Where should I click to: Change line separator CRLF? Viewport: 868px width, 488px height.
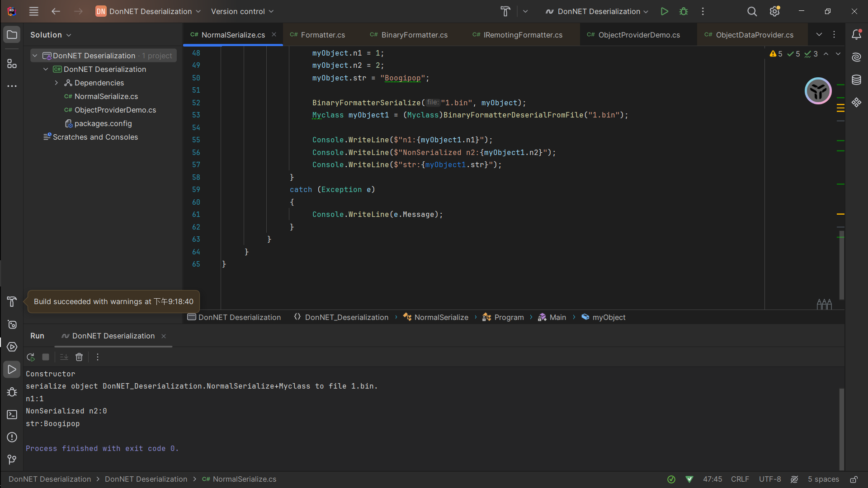coord(740,479)
